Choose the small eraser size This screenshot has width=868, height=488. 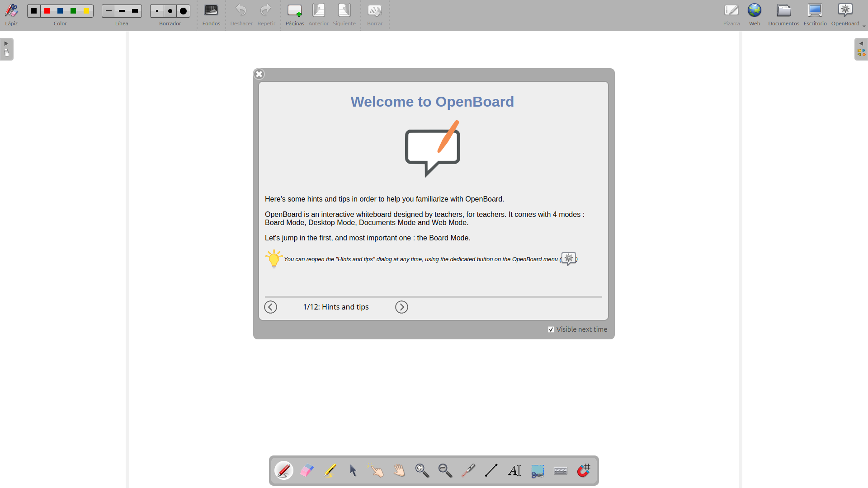tap(157, 11)
